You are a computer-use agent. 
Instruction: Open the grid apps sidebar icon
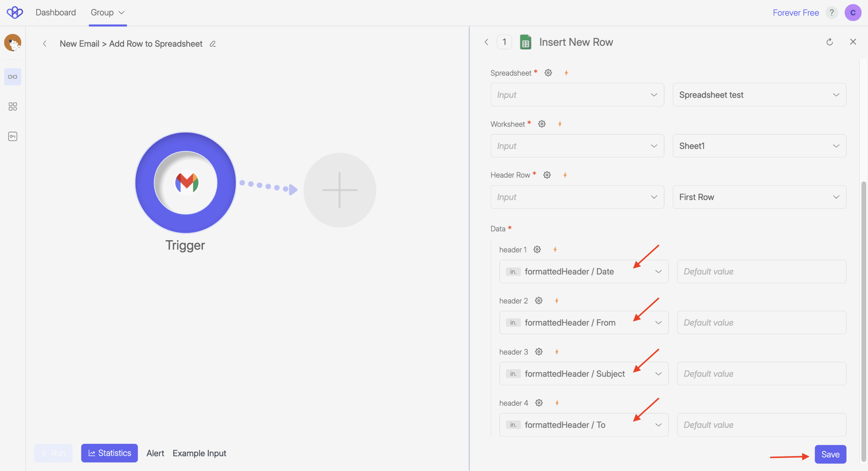(13, 107)
